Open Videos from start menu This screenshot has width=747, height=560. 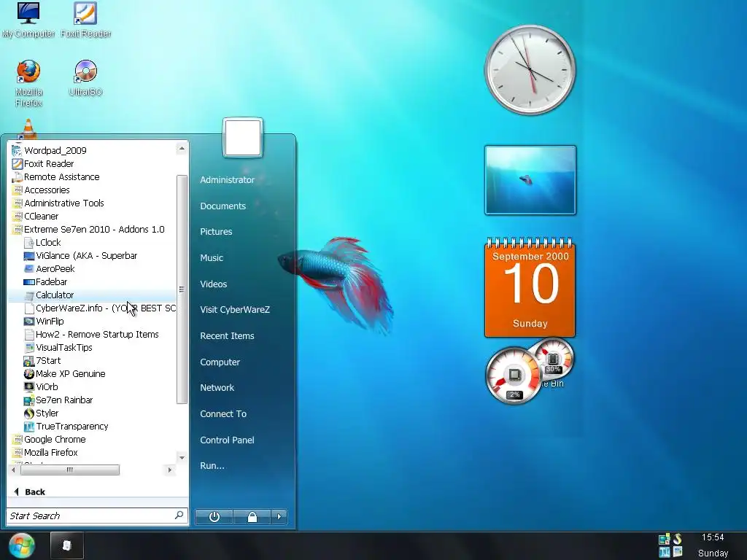pyautogui.click(x=214, y=284)
